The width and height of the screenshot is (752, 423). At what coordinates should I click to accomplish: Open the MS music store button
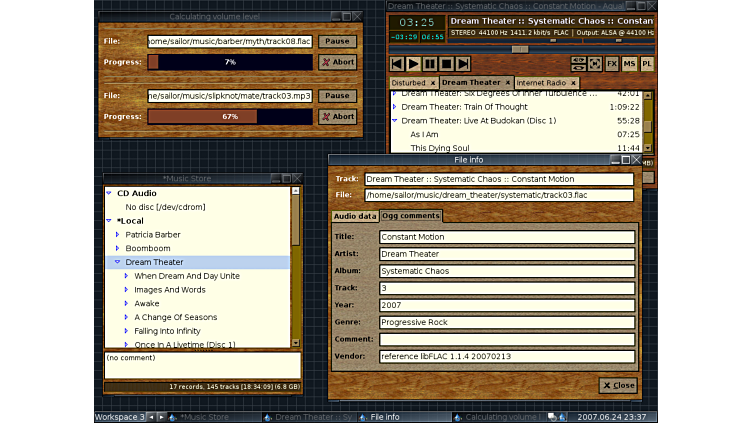coord(629,64)
